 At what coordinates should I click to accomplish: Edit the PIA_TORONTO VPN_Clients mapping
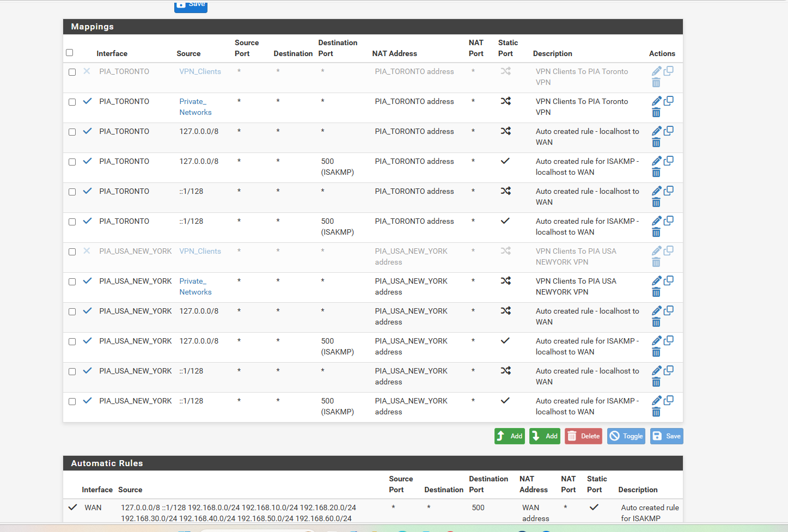(x=657, y=71)
